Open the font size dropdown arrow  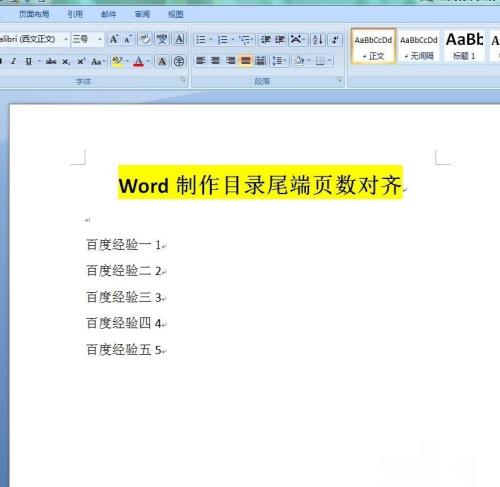(100, 39)
